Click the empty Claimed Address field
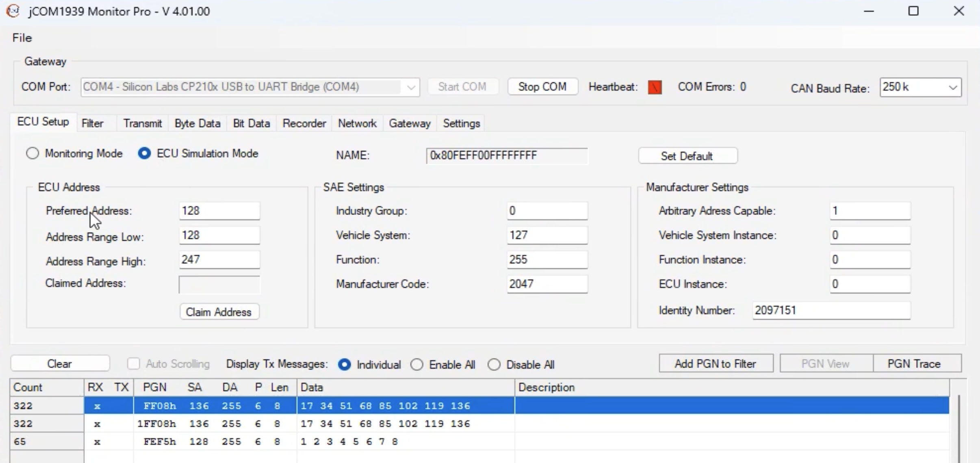 pyautogui.click(x=219, y=284)
